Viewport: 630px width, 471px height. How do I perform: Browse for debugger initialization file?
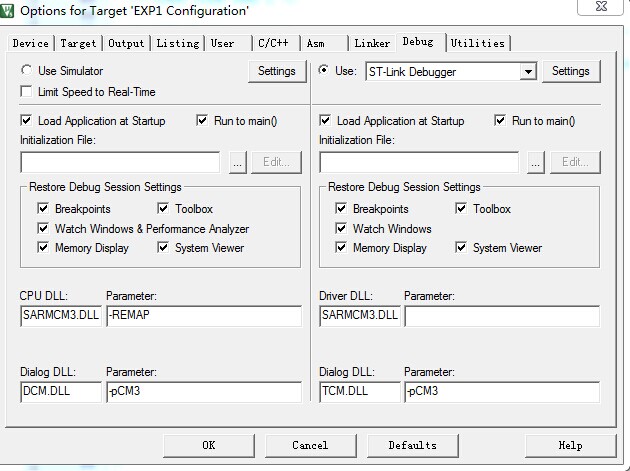tap(536, 162)
